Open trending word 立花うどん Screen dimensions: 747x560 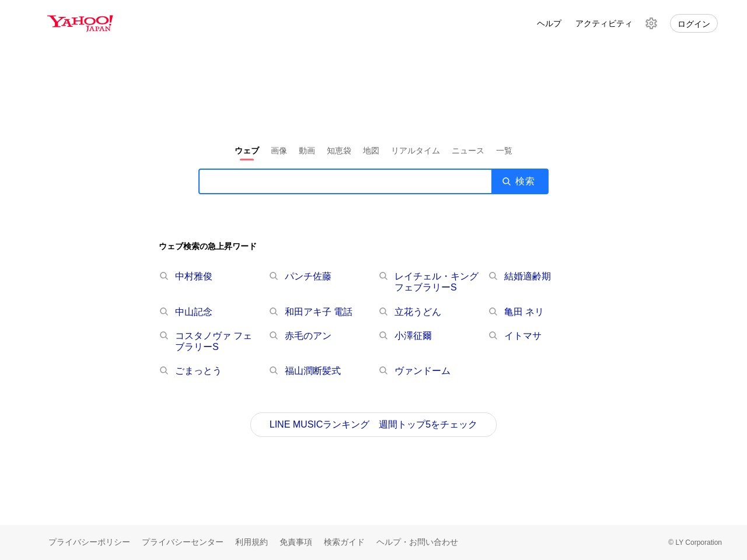coord(418,312)
